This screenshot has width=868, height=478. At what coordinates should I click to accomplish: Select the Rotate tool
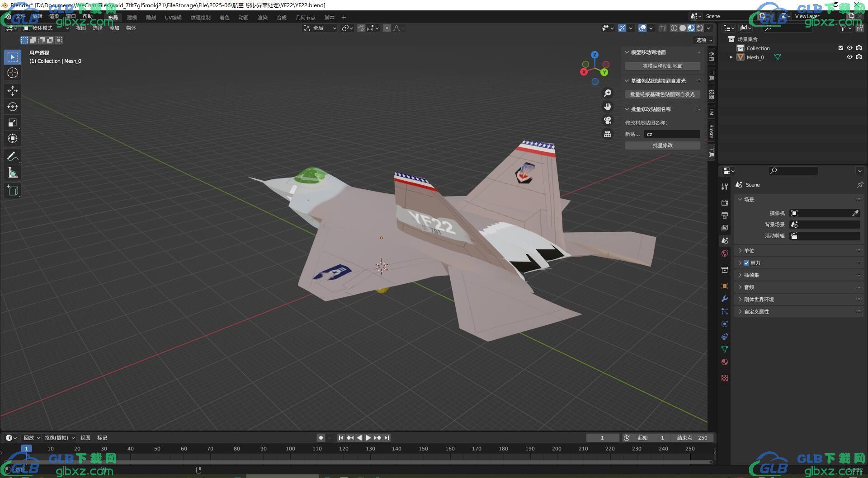(x=13, y=107)
